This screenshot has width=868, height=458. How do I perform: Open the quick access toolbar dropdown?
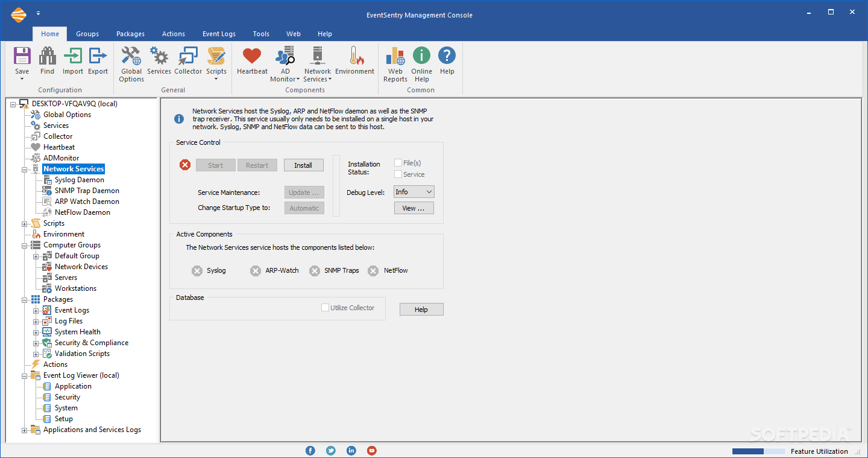(x=39, y=13)
